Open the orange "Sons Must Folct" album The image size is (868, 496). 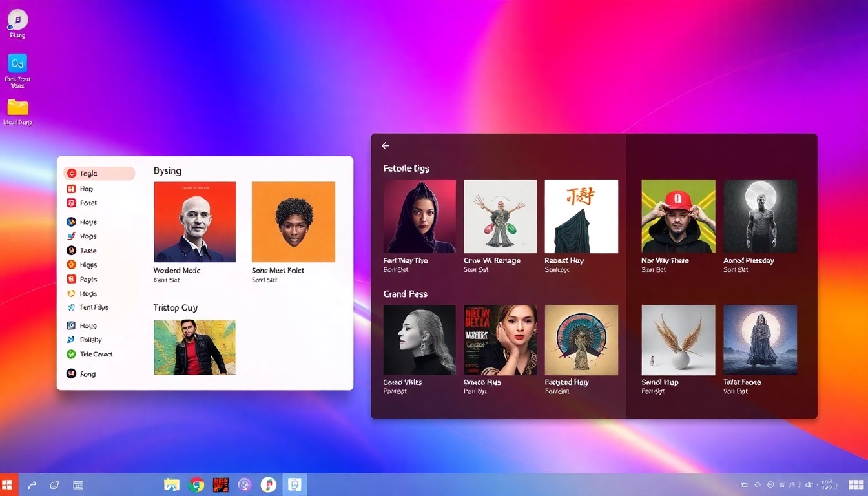pyautogui.click(x=293, y=222)
